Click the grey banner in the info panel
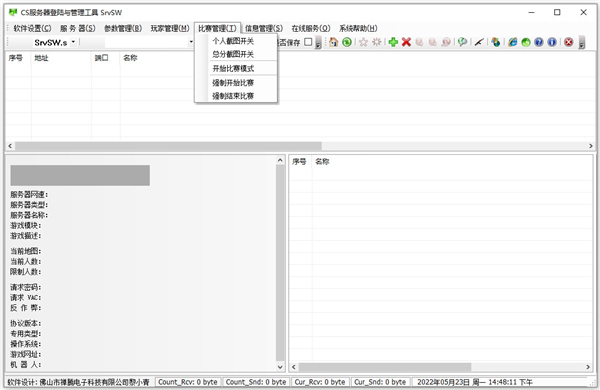Image resolution: width=600 pixels, height=390 pixels. point(80,175)
